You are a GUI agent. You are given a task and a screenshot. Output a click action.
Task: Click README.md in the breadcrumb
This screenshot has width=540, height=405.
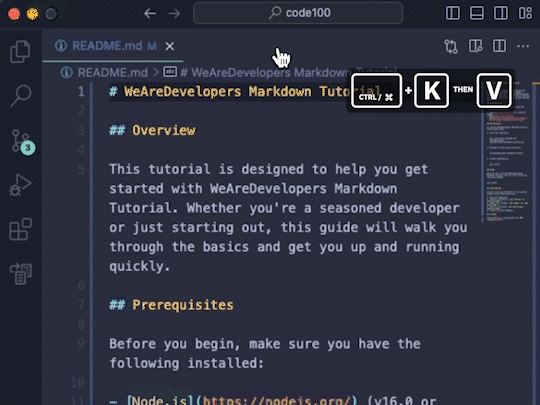pyautogui.click(x=112, y=73)
